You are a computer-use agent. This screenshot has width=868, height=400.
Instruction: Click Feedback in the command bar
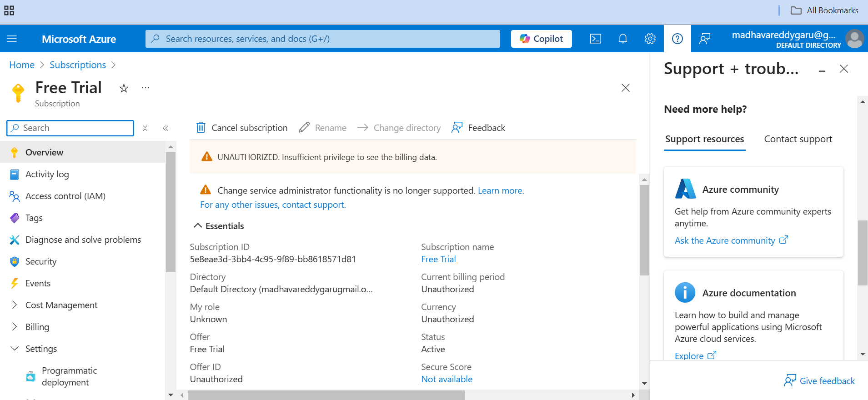[478, 128]
